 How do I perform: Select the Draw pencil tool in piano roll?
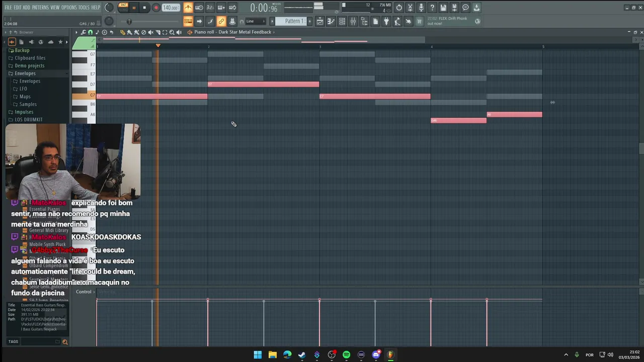123,32
